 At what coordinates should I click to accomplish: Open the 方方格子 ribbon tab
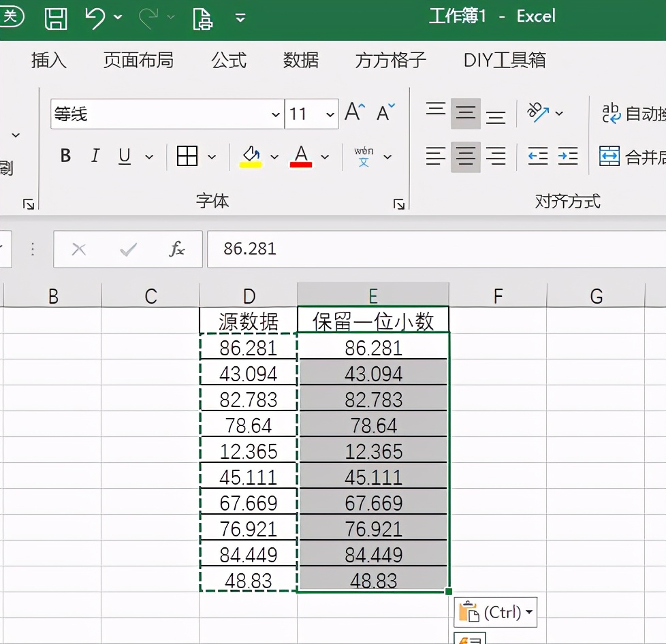[x=390, y=61]
